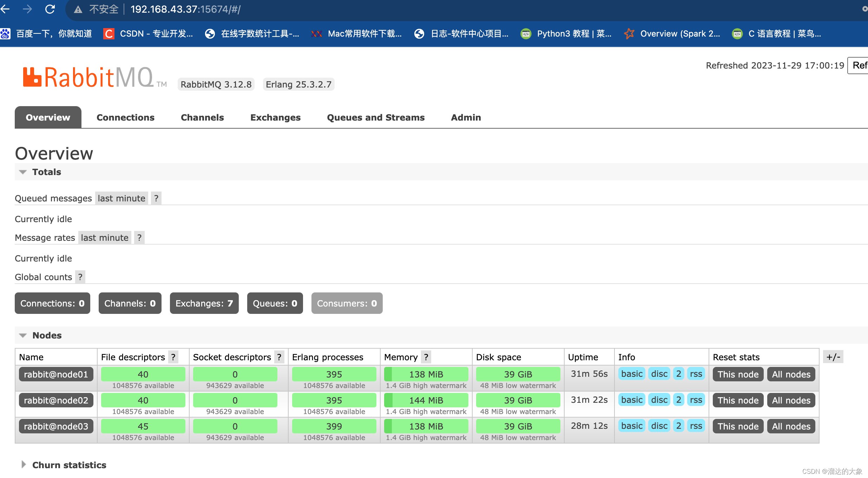Open the Python3 tutorial bookmark
The image size is (868, 478).
pyautogui.click(x=566, y=34)
